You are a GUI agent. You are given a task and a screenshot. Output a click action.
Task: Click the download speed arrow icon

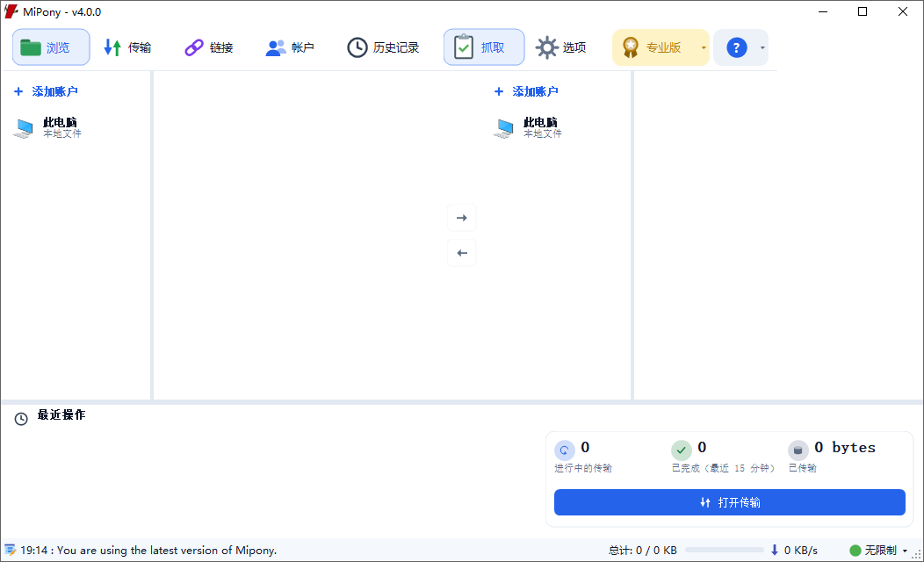click(x=775, y=551)
